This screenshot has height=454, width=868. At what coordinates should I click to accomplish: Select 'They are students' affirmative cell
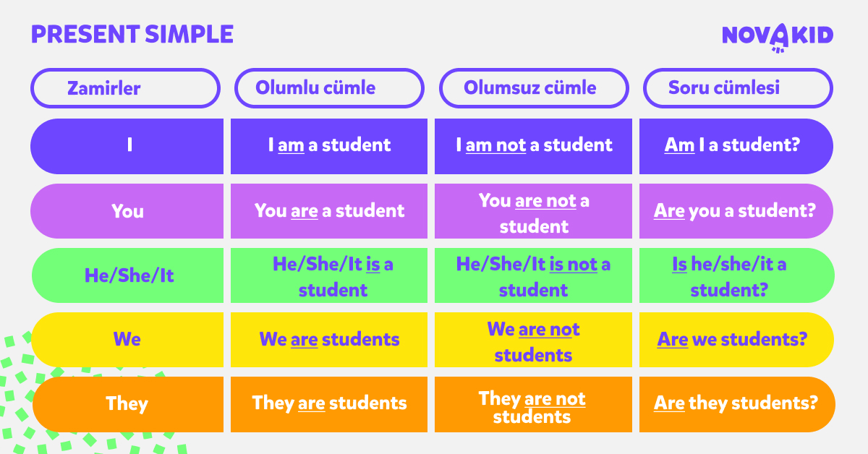click(x=329, y=403)
